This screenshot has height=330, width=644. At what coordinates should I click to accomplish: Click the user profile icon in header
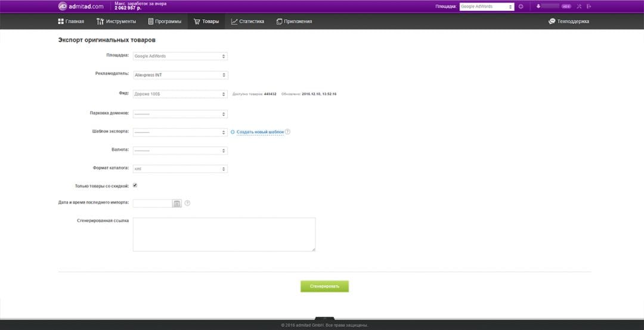[x=538, y=6]
